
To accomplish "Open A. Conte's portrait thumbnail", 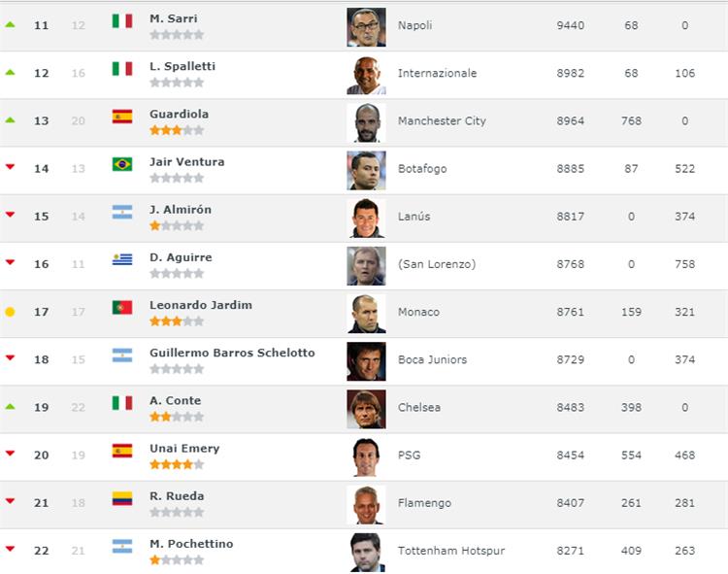I will point(366,409).
